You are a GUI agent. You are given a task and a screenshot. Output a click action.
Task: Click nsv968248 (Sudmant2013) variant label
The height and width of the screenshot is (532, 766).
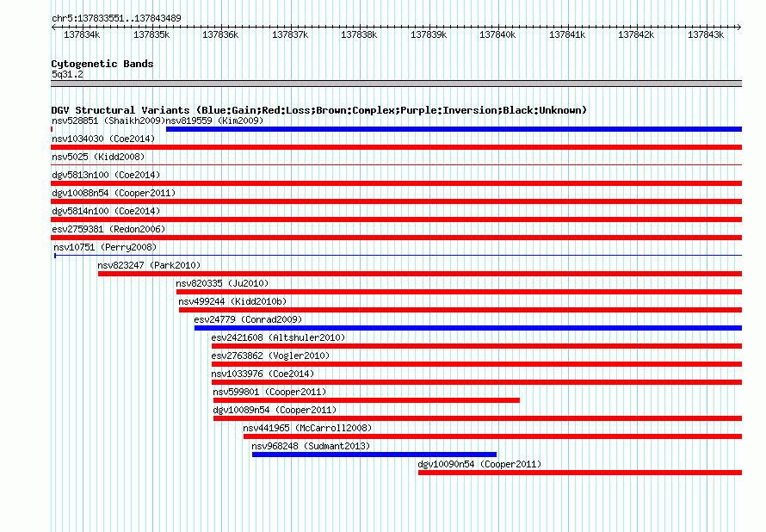click(x=311, y=446)
